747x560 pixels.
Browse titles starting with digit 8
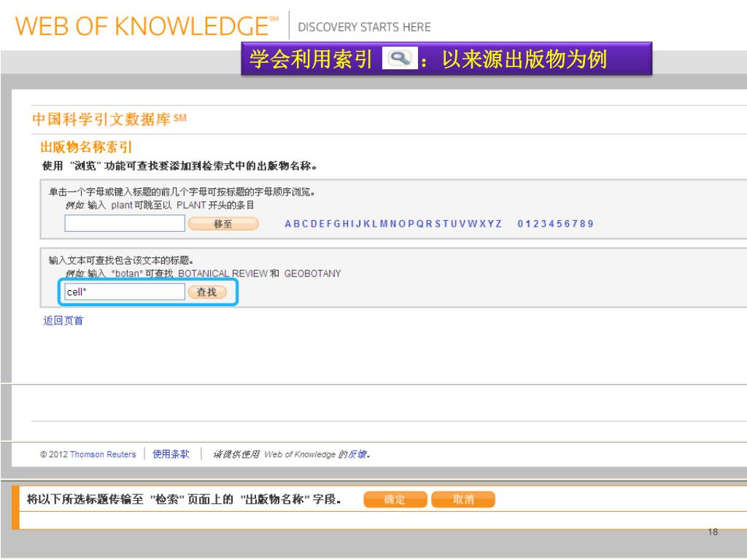tap(583, 224)
